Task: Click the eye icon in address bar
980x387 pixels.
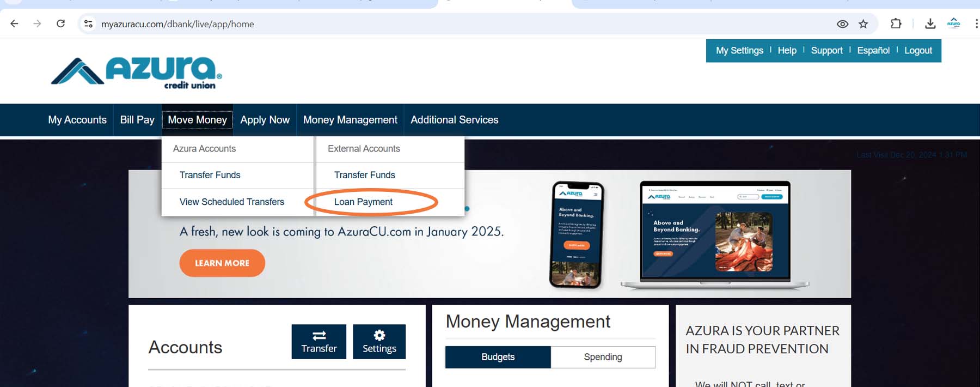Action: click(x=842, y=23)
